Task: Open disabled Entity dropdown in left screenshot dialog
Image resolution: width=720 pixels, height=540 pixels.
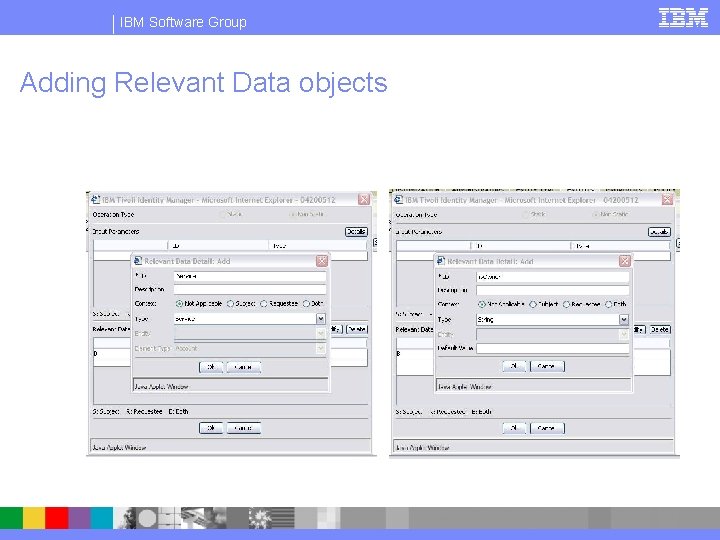Action: coord(321,333)
